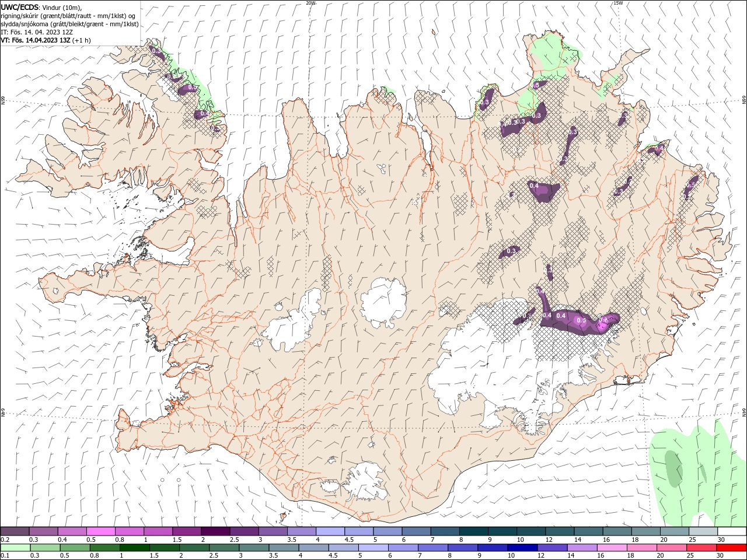This screenshot has width=747, height=560.
Task: Pick the upper legend swatch between 10 and 12
Action: coord(530,531)
